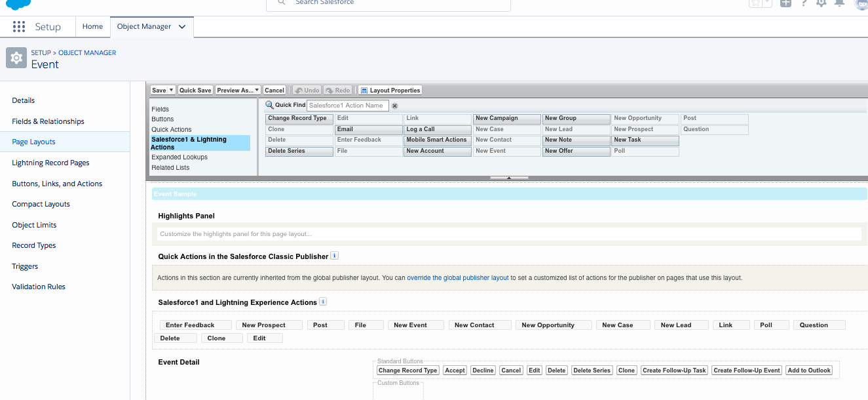Viewport: 868px width, 400px height.
Task: Select Delete Series palette action
Action: [299, 151]
